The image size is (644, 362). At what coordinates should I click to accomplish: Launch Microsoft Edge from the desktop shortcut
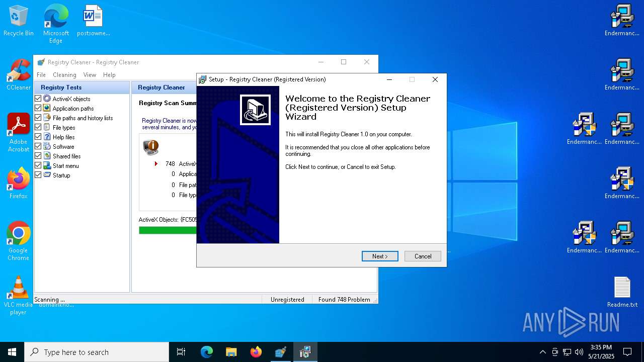[56, 24]
